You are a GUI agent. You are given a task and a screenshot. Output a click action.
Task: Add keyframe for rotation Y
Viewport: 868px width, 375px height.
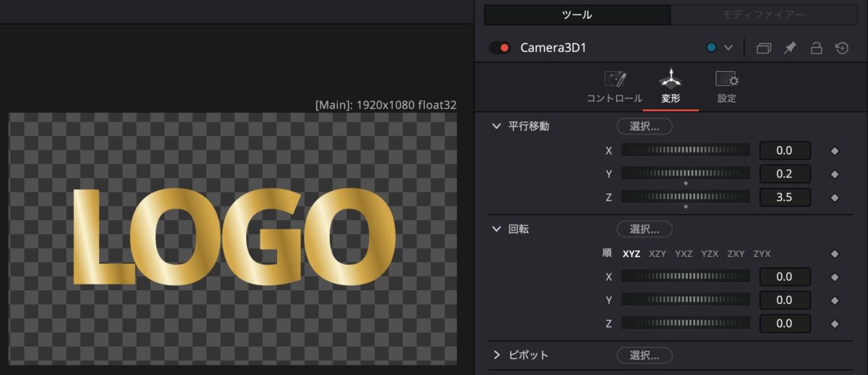click(835, 300)
